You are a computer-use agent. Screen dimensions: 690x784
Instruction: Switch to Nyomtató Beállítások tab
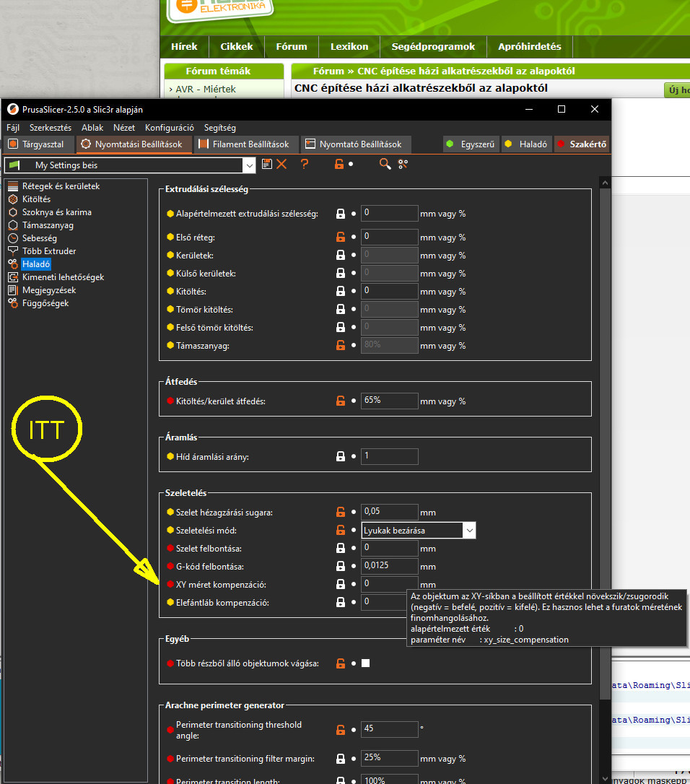point(355,144)
